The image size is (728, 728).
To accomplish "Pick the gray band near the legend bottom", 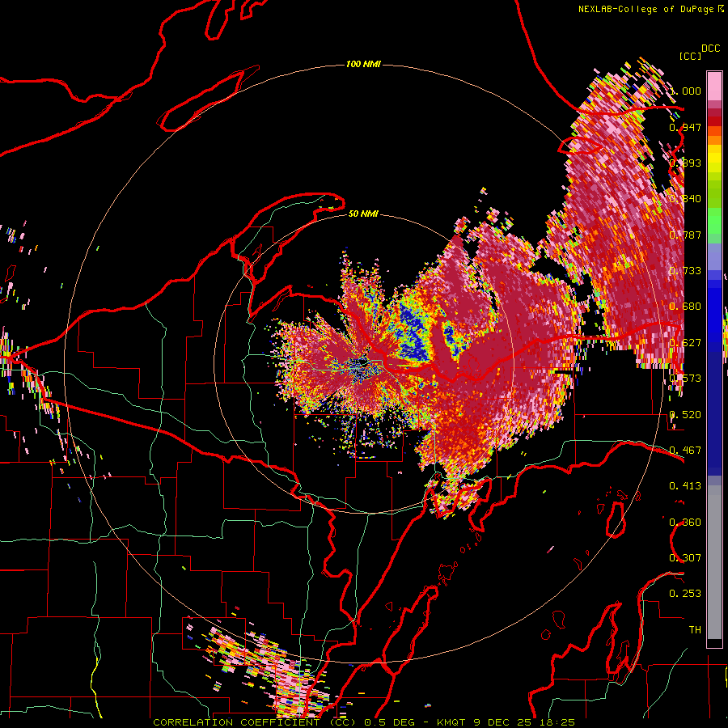I will [x=714, y=562].
